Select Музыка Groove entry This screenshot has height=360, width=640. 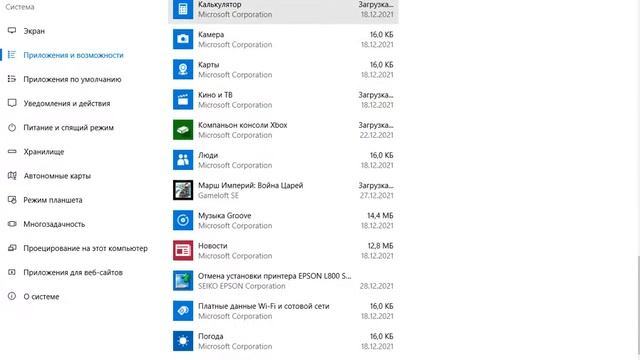[x=283, y=220]
